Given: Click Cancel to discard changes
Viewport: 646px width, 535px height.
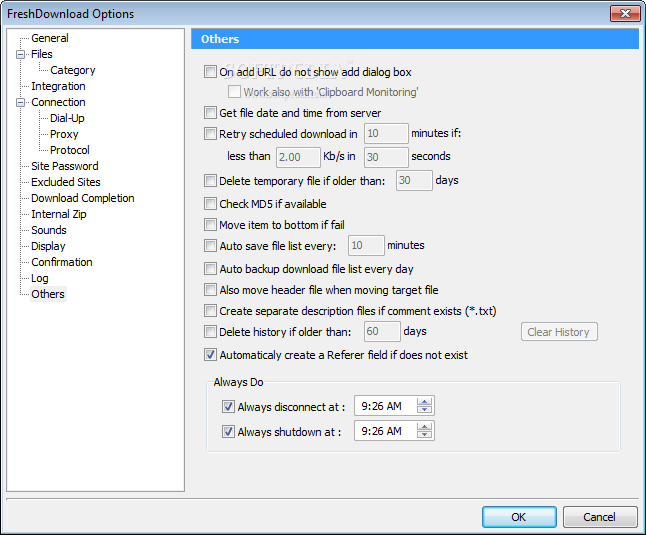Looking at the screenshot, I should coord(600,517).
